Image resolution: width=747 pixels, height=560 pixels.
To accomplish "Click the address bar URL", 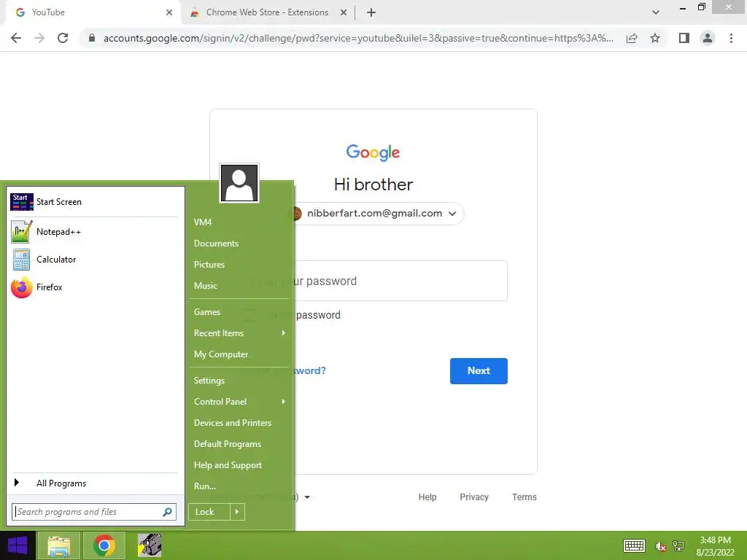I will [358, 38].
